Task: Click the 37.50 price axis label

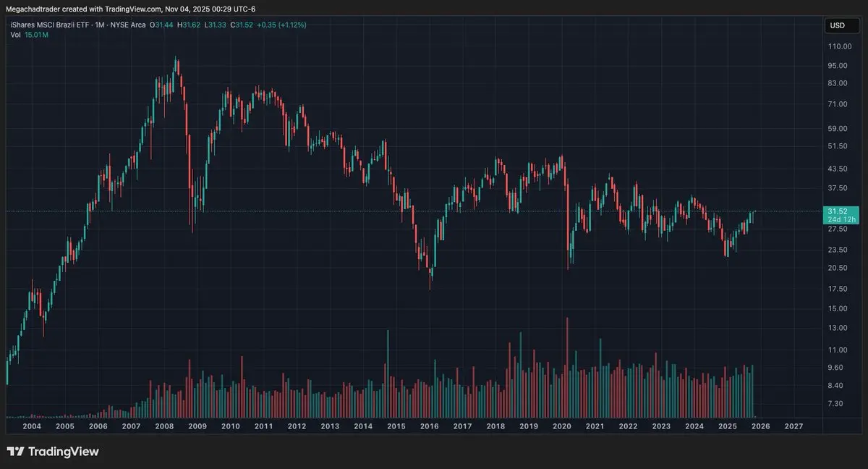Action: click(838, 188)
